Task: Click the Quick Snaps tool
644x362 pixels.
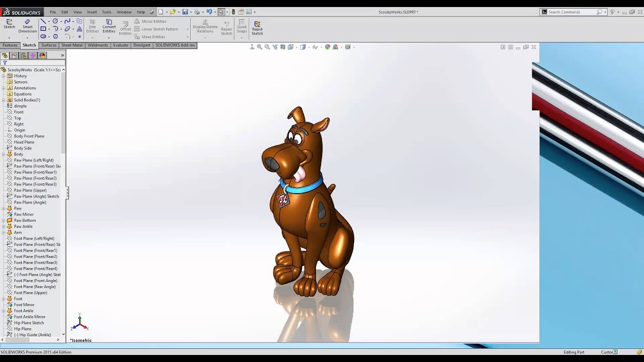Action: (242, 27)
